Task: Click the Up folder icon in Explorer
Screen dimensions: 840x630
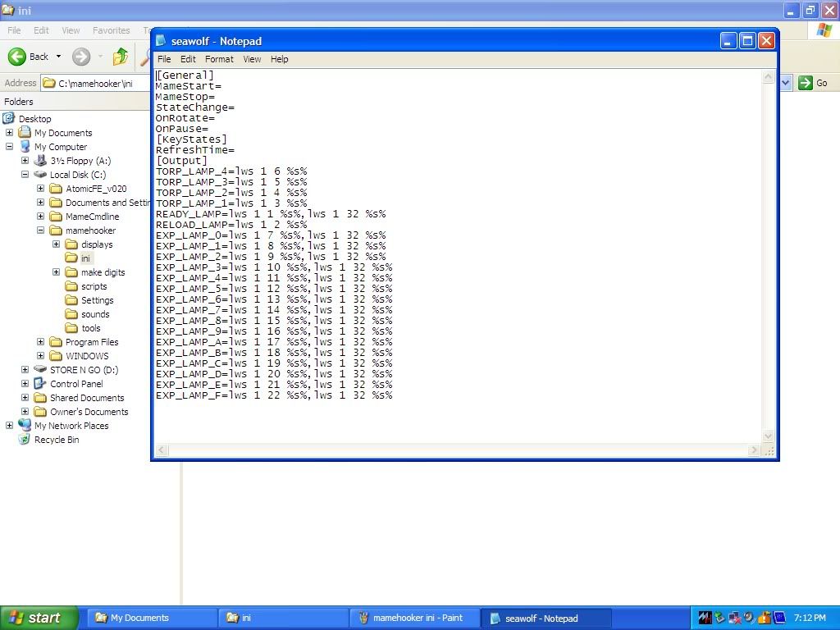Action: pos(121,57)
